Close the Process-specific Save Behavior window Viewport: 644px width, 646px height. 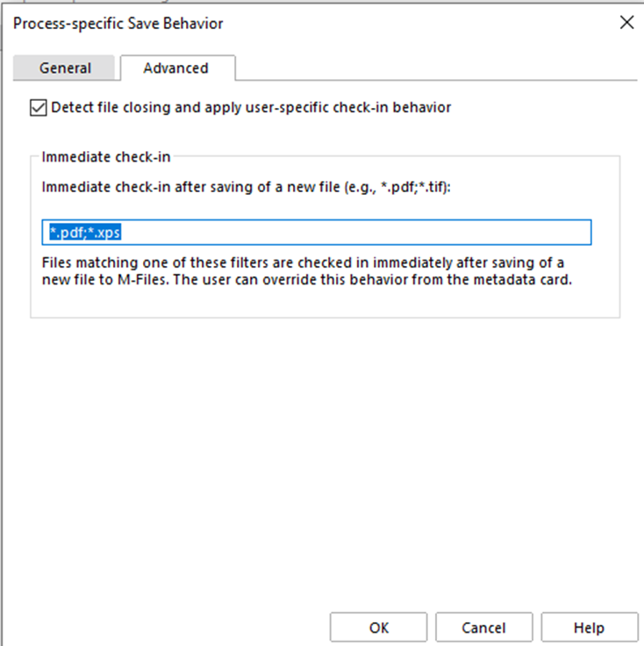coord(626,23)
